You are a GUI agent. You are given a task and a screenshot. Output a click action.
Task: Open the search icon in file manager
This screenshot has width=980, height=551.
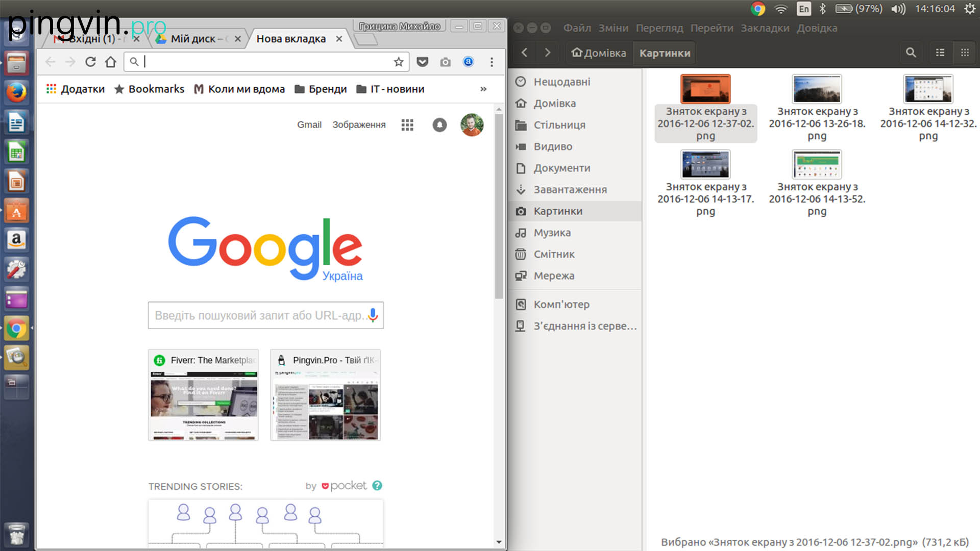(911, 53)
